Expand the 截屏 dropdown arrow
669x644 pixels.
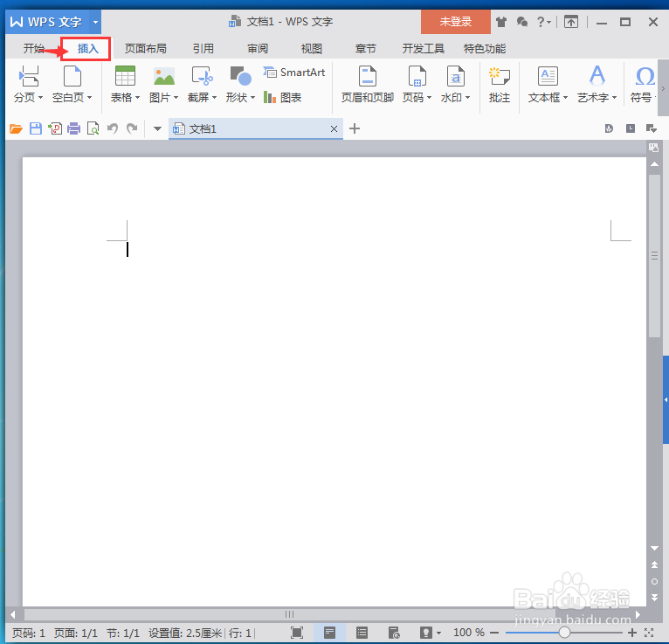coord(214,98)
